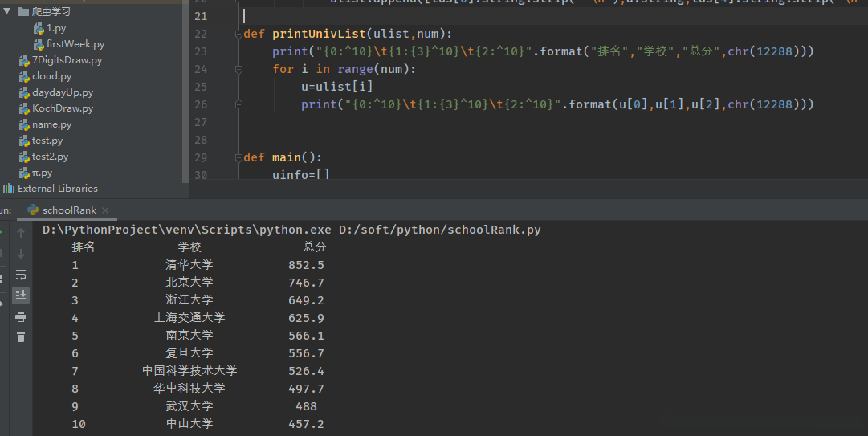Close the schoolRank run tab

pyautogui.click(x=105, y=210)
